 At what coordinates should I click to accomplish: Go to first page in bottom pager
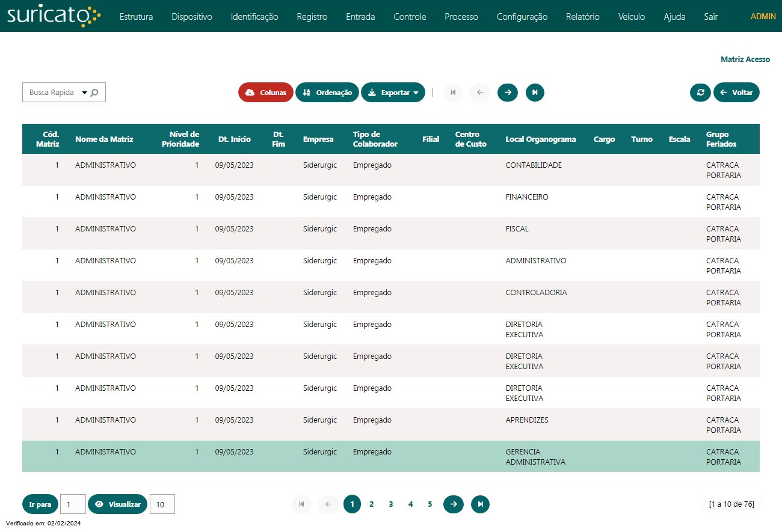tap(301, 504)
